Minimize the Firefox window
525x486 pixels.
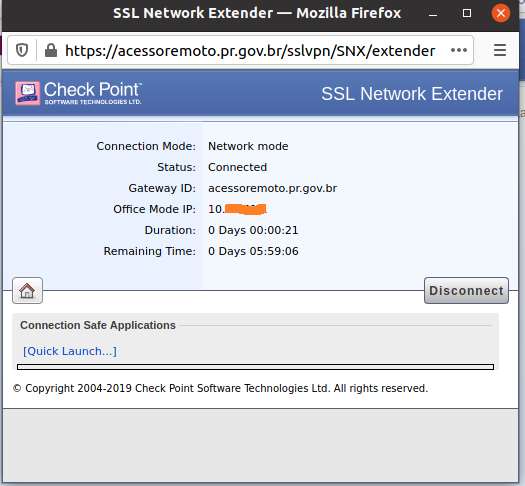tap(433, 13)
